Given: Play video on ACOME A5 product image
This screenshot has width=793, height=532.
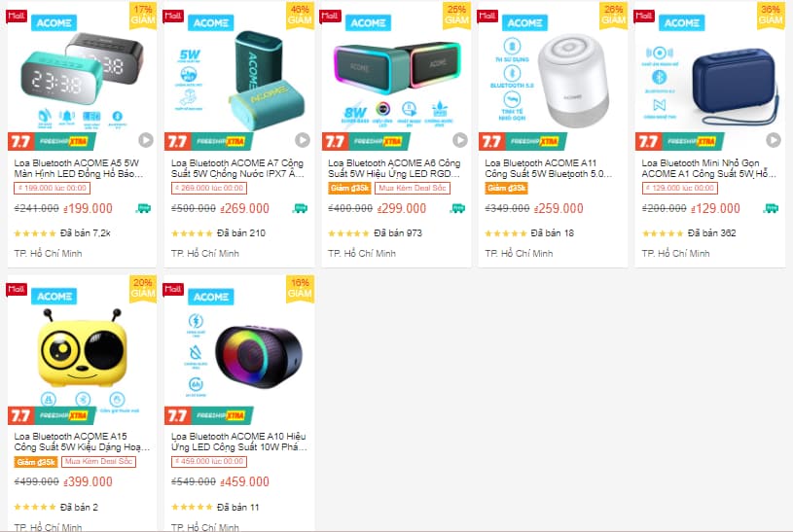Looking at the screenshot, I should pos(146,140).
